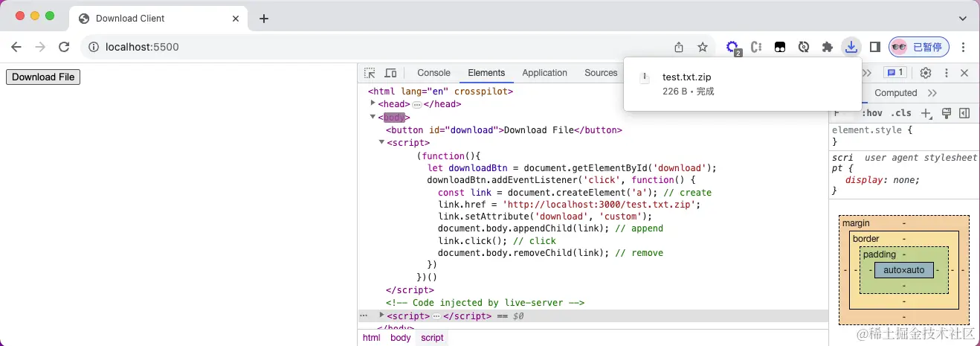The width and height of the screenshot is (980, 346).
Task: Open the Tampermonkey extension icon
Action: (x=780, y=47)
